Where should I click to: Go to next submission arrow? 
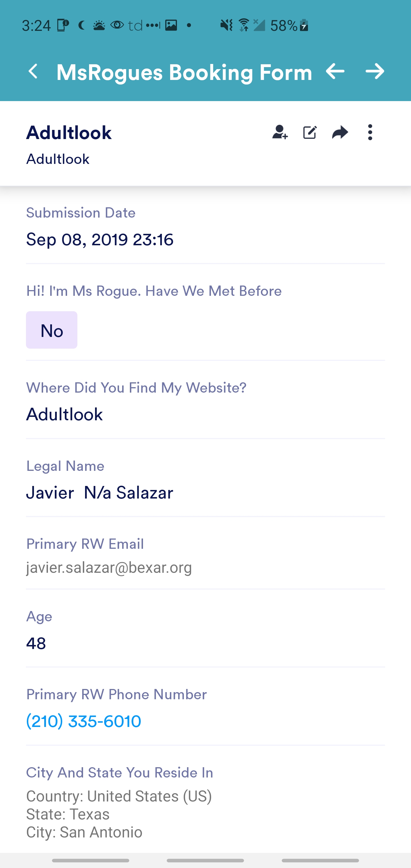tap(375, 71)
